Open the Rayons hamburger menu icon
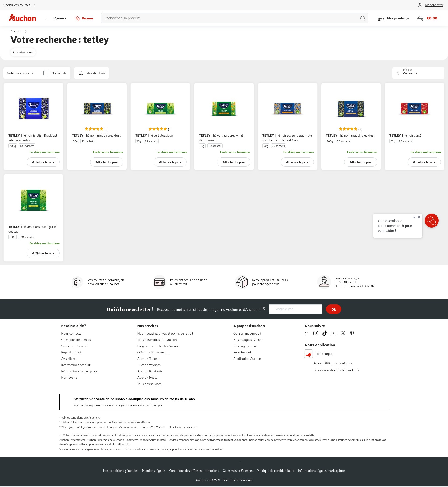This screenshot has width=448, height=487. click(x=48, y=18)
